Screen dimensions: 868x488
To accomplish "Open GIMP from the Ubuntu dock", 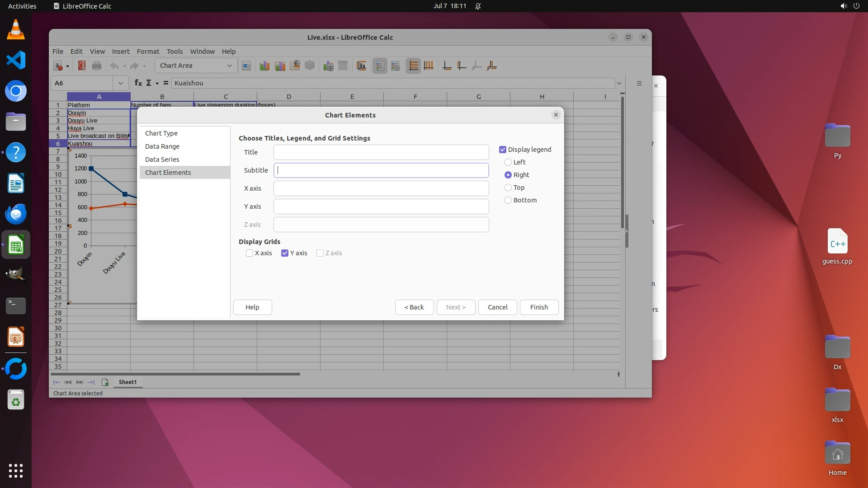I will (16, 275).
